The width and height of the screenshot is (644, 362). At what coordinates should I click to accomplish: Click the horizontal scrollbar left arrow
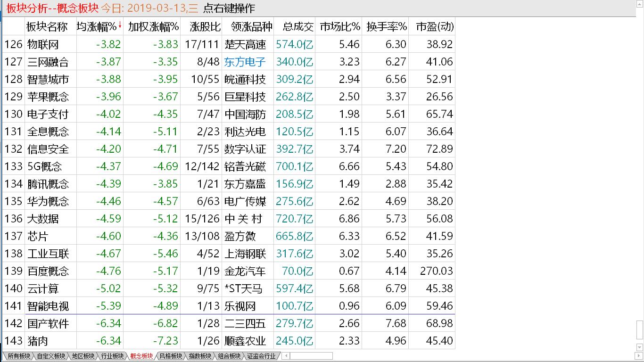click(285, 356)
